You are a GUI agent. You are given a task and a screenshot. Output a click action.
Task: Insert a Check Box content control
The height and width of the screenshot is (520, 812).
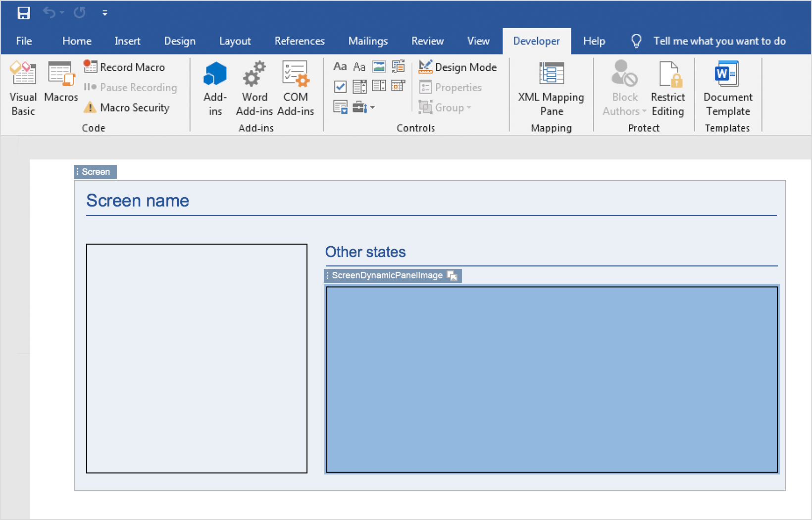pyautogui.click(x=340, y=87)
